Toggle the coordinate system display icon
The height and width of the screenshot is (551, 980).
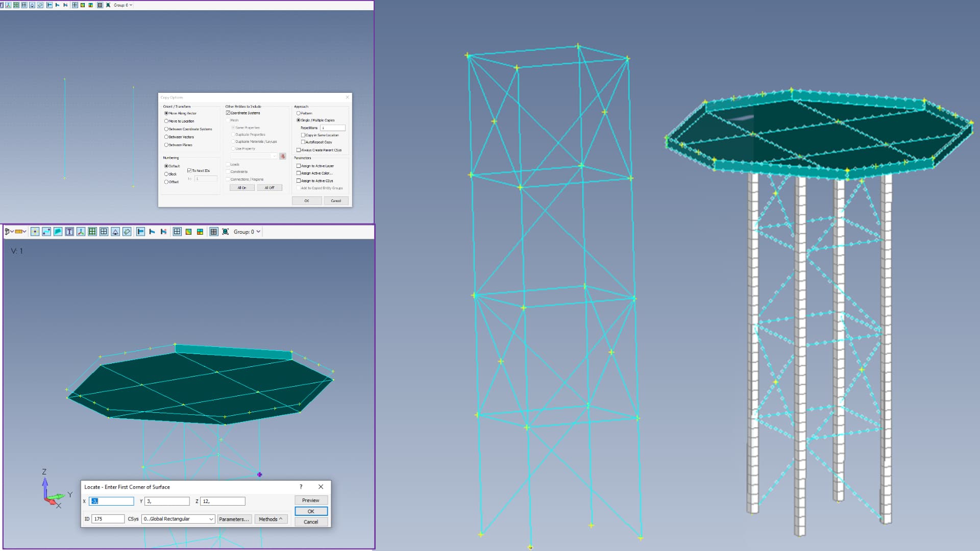81,232
